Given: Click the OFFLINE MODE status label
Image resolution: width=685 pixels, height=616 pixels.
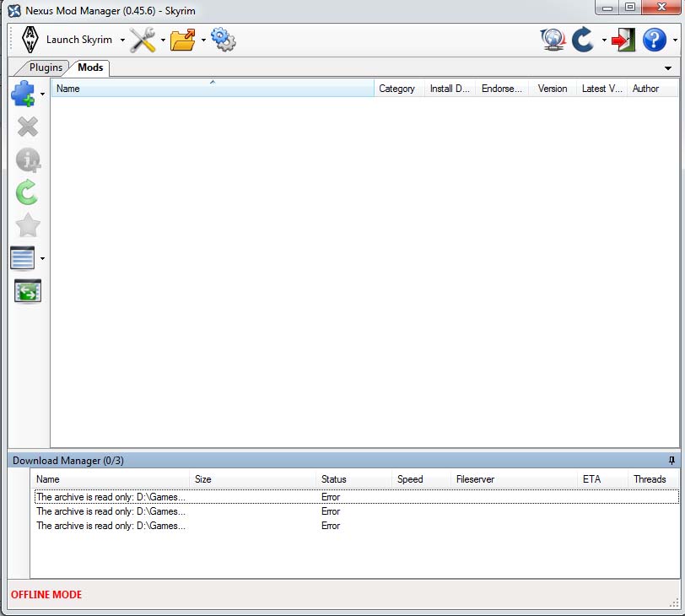Looking at the screenshot, I should [x=46, y=595].
